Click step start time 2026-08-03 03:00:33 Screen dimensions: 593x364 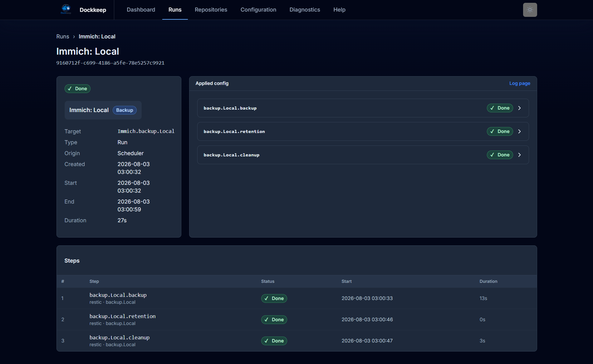pos(367,298)
